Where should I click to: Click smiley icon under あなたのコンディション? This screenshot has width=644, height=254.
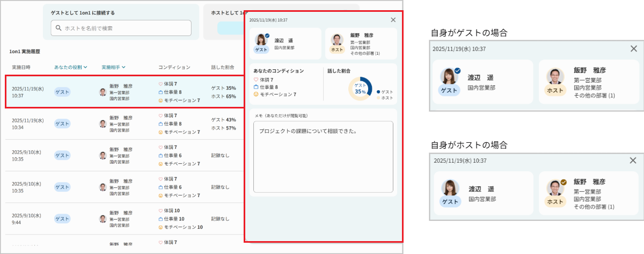256,94
